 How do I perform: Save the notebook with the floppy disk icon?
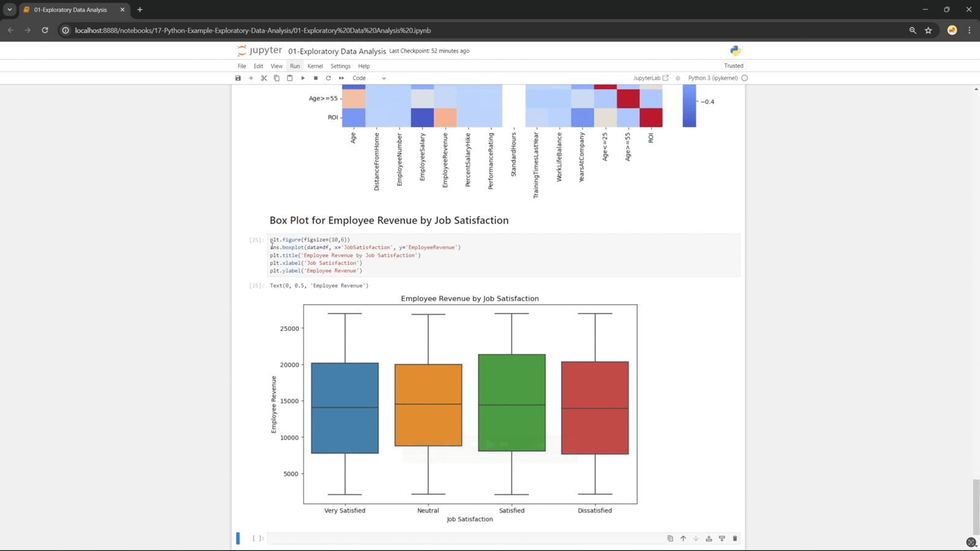(x=238, y=78)
